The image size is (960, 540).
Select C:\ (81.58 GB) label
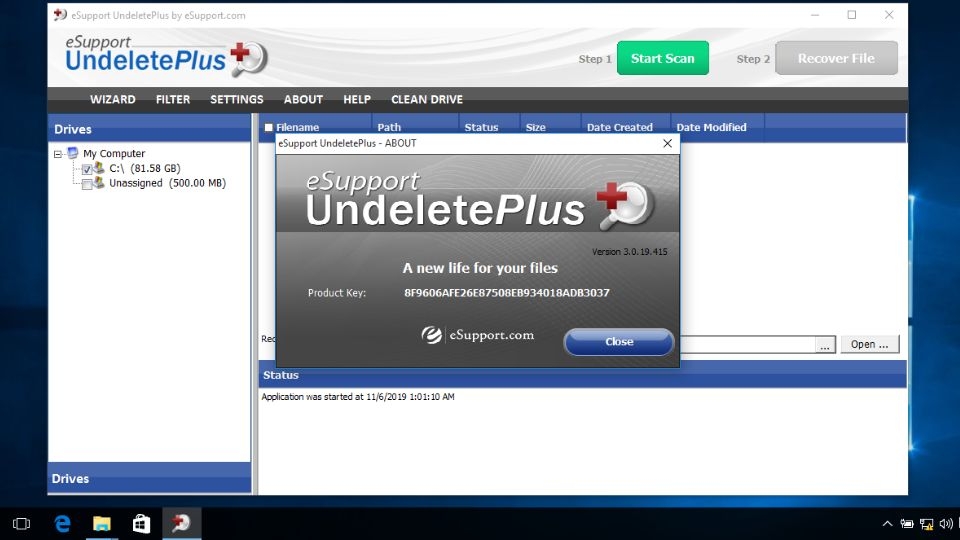click(x=144, y=168)
